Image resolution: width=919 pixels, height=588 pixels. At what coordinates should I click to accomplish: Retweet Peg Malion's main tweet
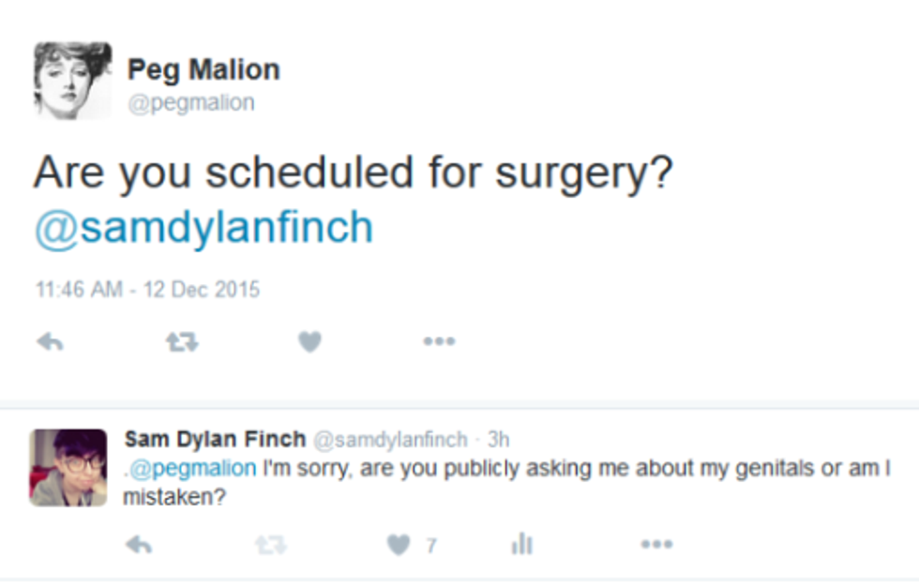[180, 343]
